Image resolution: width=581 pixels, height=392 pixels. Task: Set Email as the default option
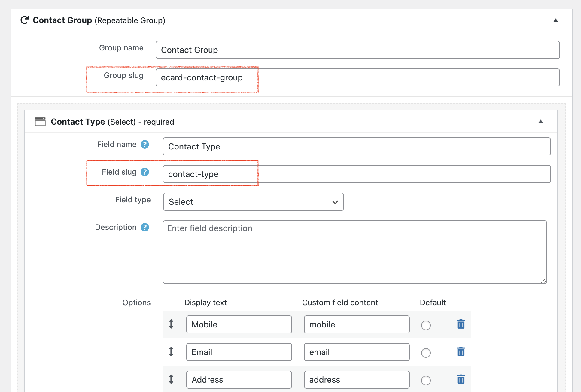tap(426, 353)
